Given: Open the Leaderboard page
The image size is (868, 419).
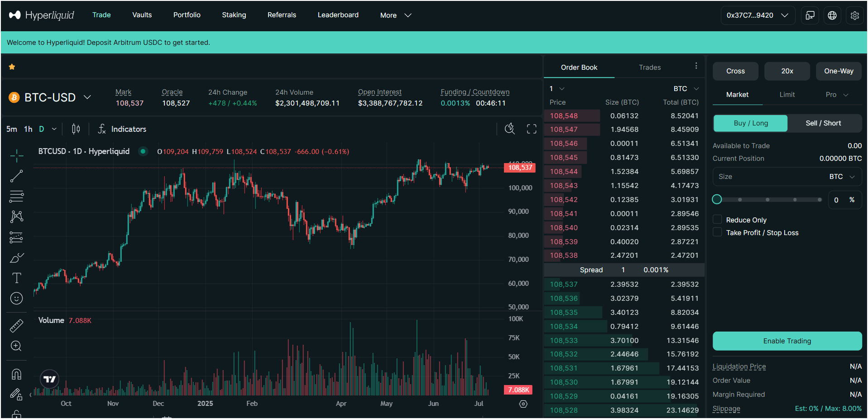Looking at the screenshot, I should tap(338, 15).
